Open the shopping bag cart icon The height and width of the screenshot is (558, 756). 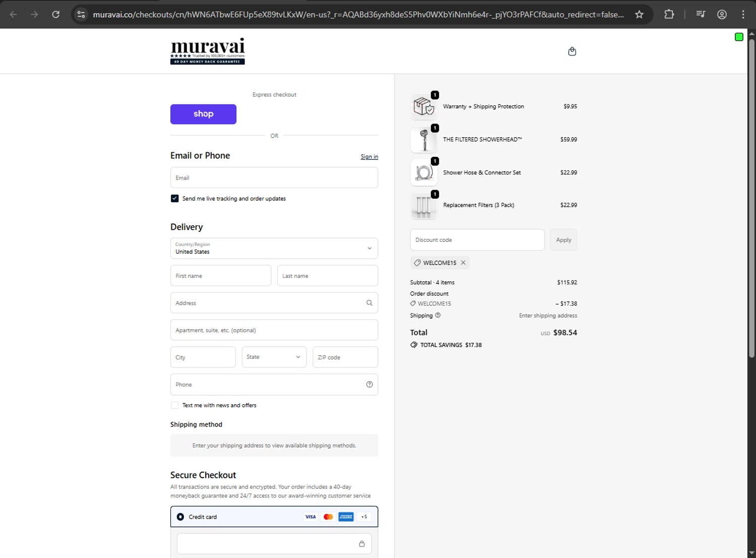(572, 51)
